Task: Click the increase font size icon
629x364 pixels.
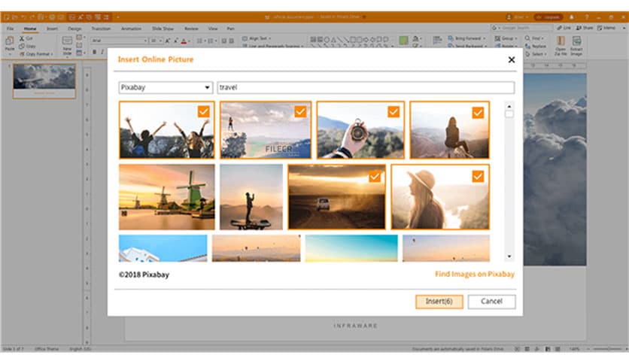Action: click(168, 41)
